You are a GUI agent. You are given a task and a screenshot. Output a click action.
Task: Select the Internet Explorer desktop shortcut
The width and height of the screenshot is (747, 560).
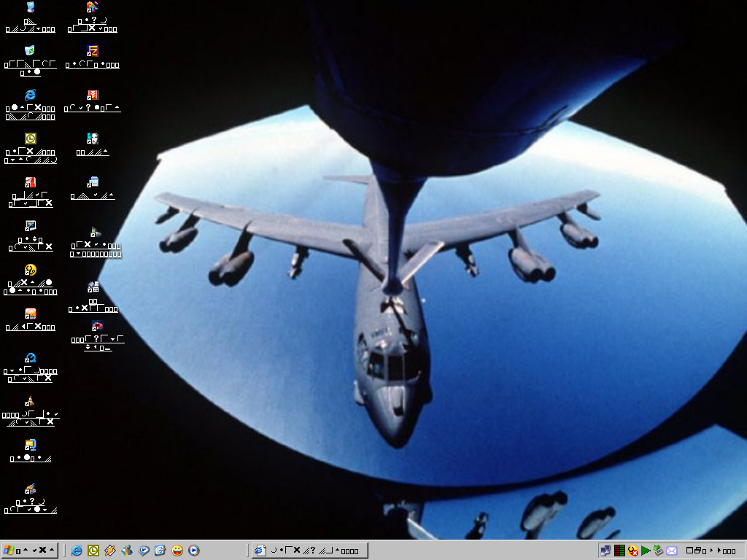click(x=30, y=96)
